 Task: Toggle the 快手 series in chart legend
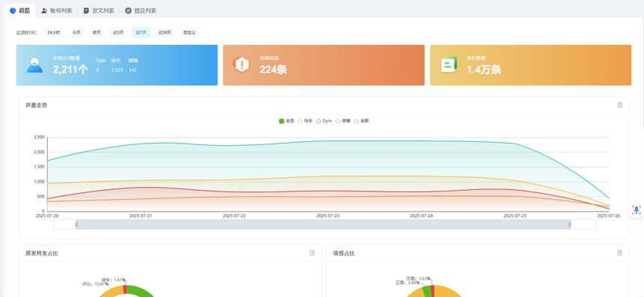click(305, 121)
